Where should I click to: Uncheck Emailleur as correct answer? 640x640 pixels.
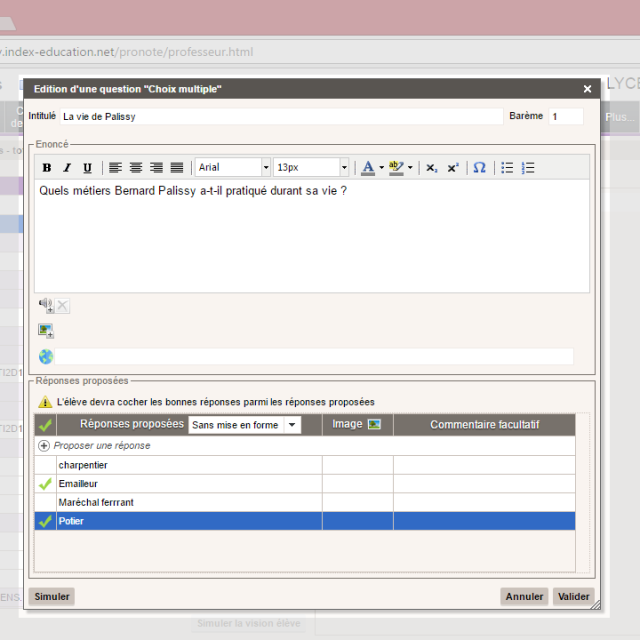pyautogui.click(x=45, y=484)
